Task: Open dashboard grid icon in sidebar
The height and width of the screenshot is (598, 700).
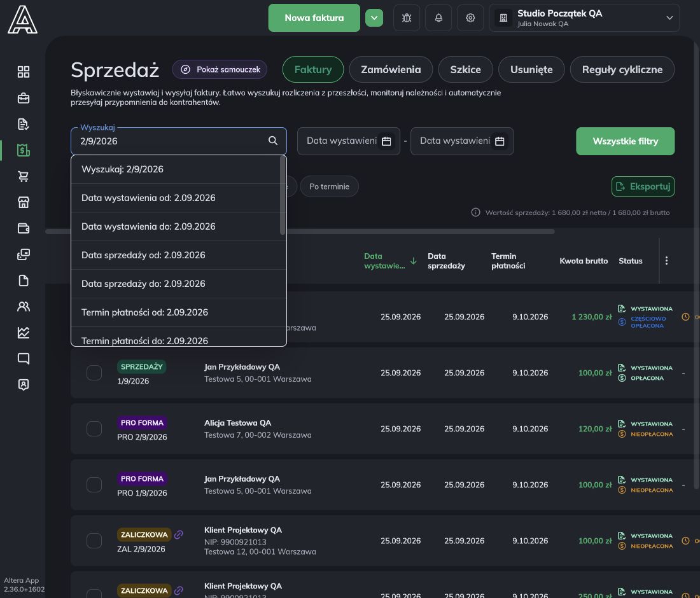Action: (x=23, y=72)
